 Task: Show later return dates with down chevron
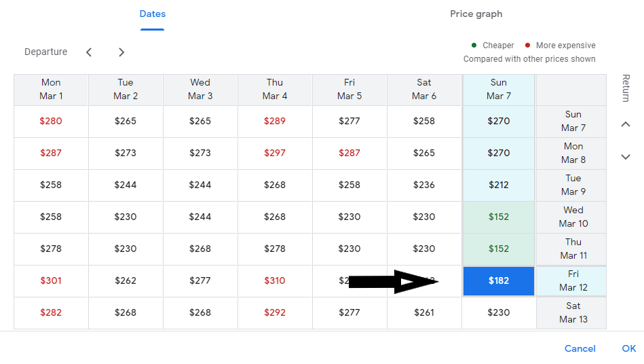[x=626, y=157]
